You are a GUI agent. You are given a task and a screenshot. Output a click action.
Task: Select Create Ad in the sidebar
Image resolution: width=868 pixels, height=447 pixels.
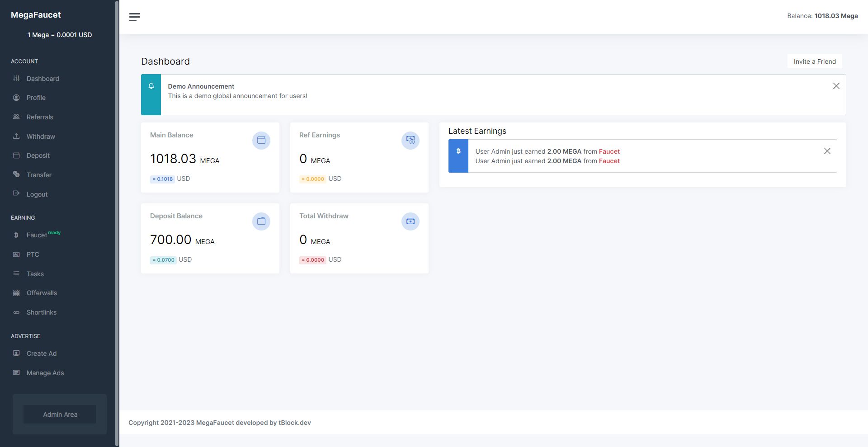point(42,353)
